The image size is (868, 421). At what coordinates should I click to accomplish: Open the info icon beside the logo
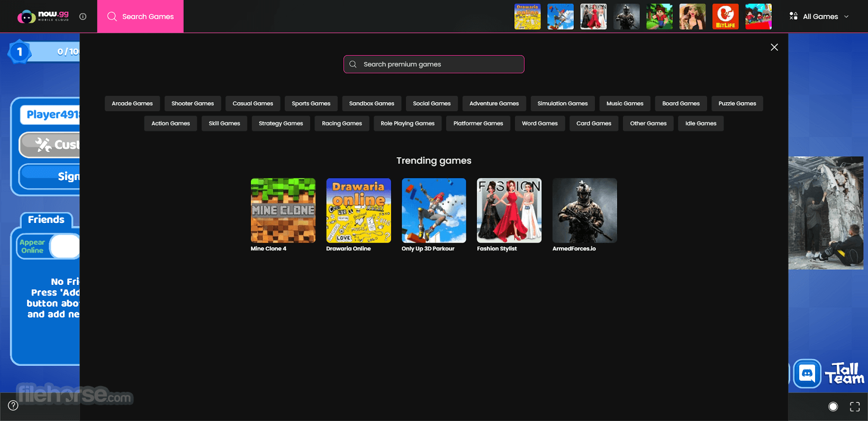pyautogui.click(x=83, y=16)
